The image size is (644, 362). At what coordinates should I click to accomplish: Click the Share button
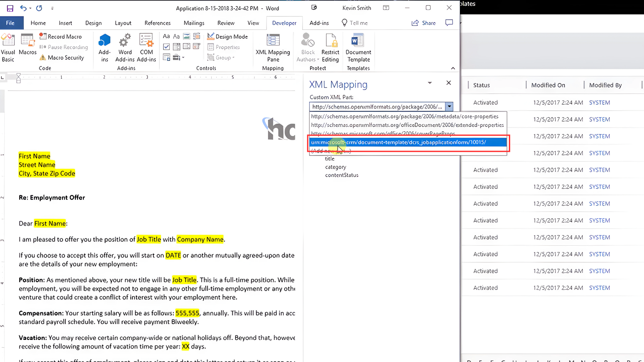coord(424,23)
